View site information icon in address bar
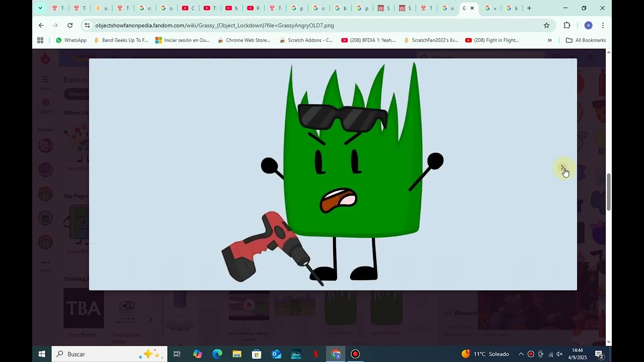Image resolution: width=644 pixels, height=362 pixels. pos(87,25)
